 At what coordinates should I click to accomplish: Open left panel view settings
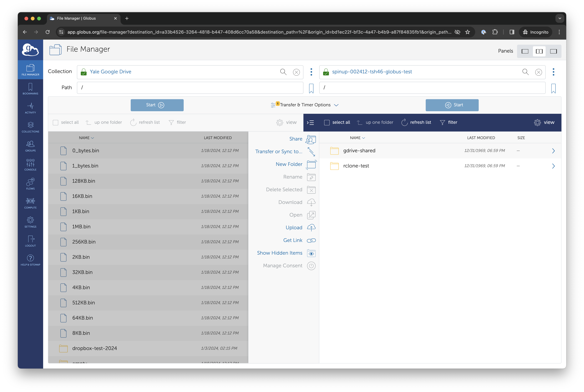(x=286, y=122)
